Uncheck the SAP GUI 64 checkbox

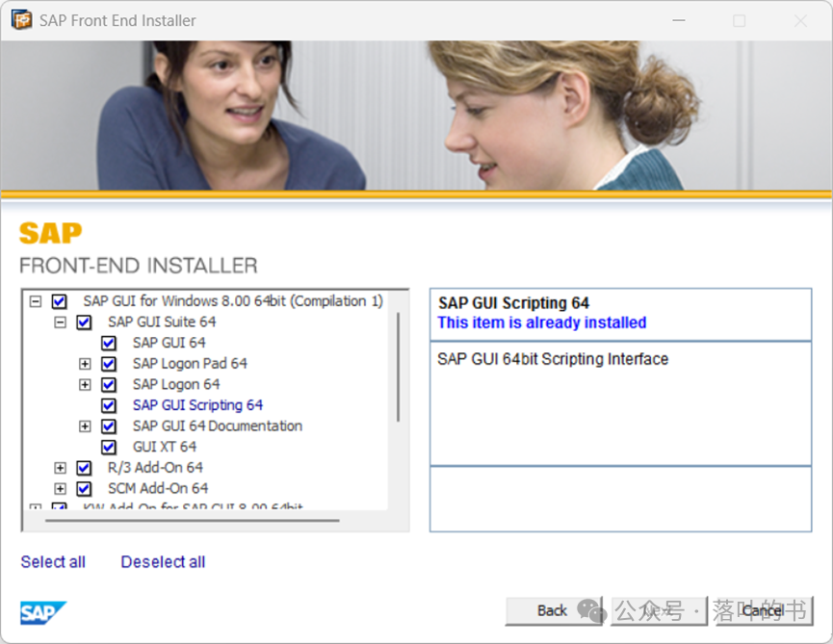coord(109,343)
